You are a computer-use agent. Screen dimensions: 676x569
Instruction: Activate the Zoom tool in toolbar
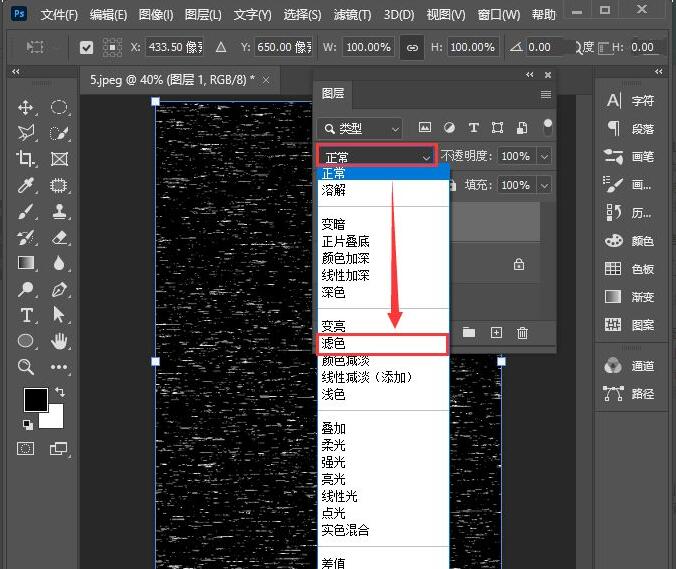click(x=26, y=367)
